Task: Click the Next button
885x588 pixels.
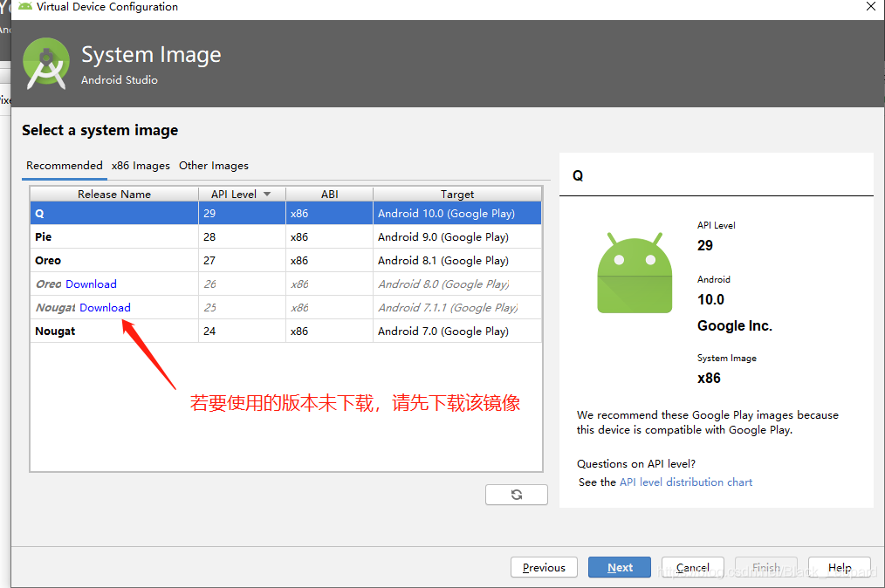Action: (619, 567)
